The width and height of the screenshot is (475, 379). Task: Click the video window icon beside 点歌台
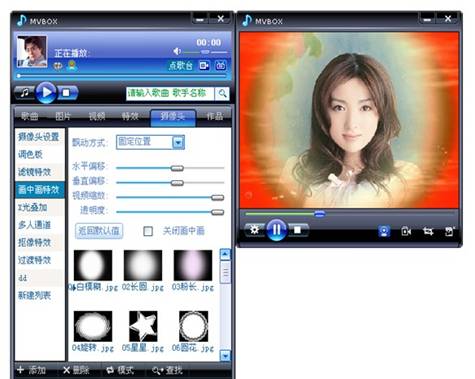coord(204,65)
